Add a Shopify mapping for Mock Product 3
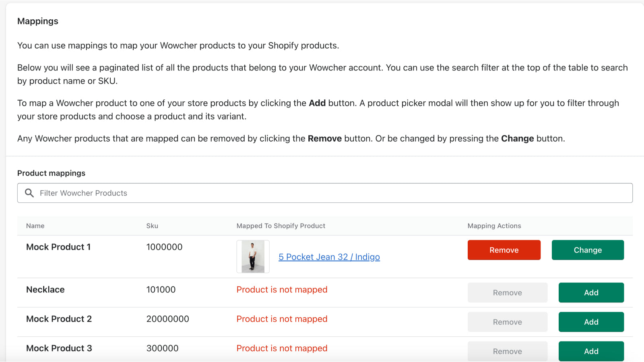Screen dimensions: 644x362 (x=591, y=351)
